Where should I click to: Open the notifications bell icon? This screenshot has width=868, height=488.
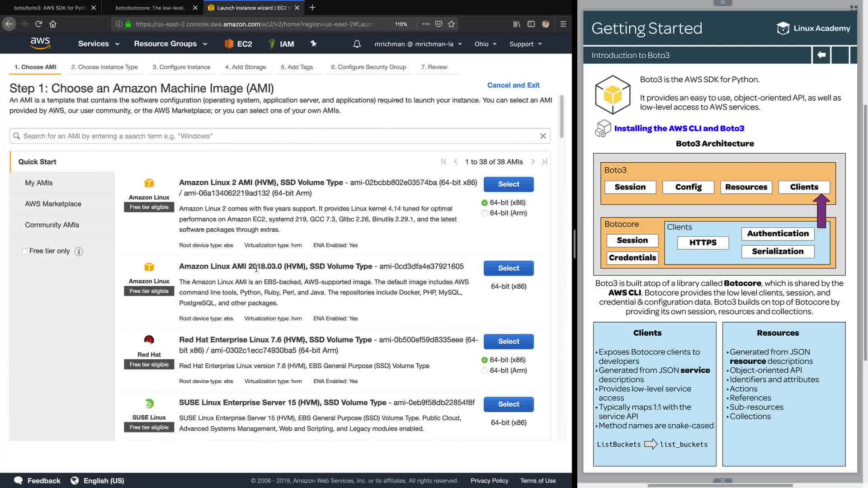click(357, 44)
